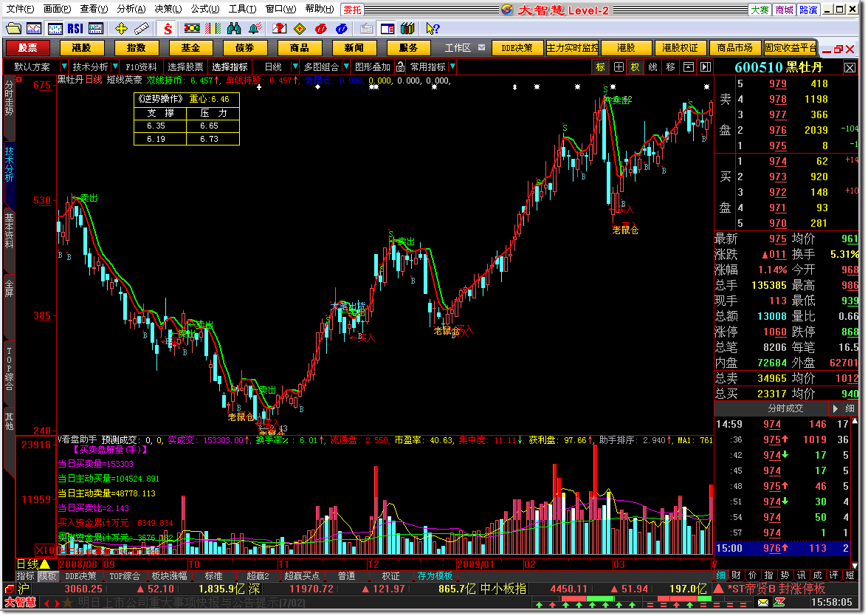Click the F10资料 button
This screenshot has width=868, height=616.
pyautogui.click(x=140, y=67)
